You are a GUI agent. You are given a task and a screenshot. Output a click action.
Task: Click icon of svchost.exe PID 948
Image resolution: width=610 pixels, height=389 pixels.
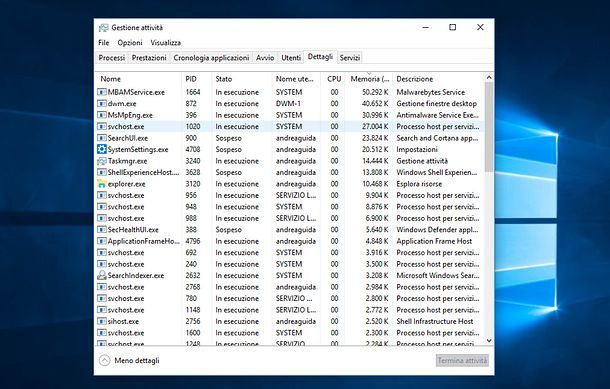pos(102,207)
